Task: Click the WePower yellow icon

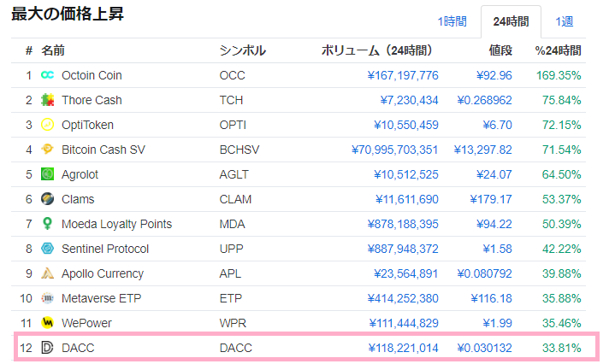Action: (x=48, y=323)
